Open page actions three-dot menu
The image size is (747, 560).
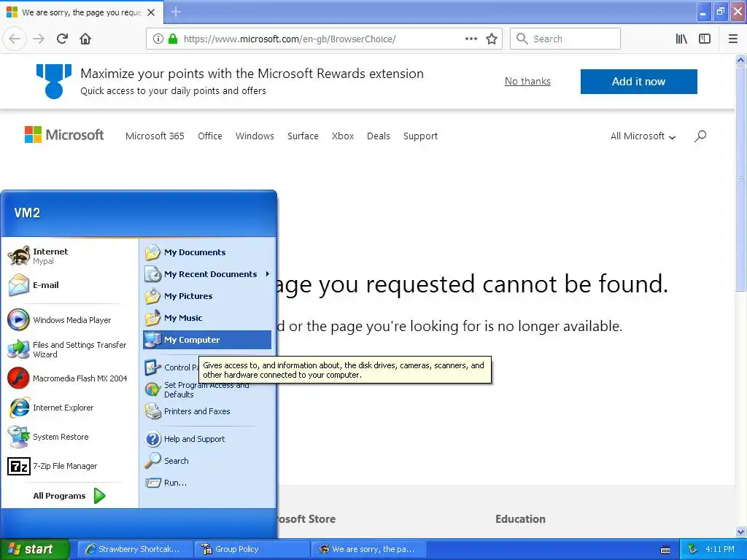471,39
